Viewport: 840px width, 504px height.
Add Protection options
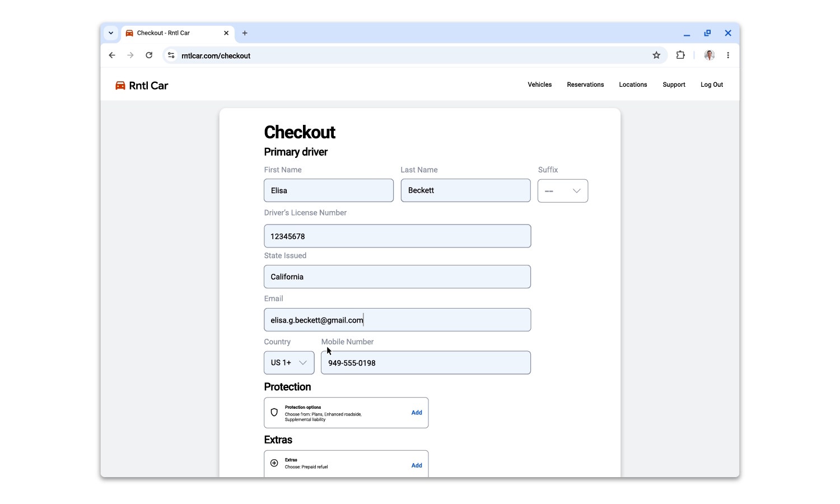click(417, 412)
